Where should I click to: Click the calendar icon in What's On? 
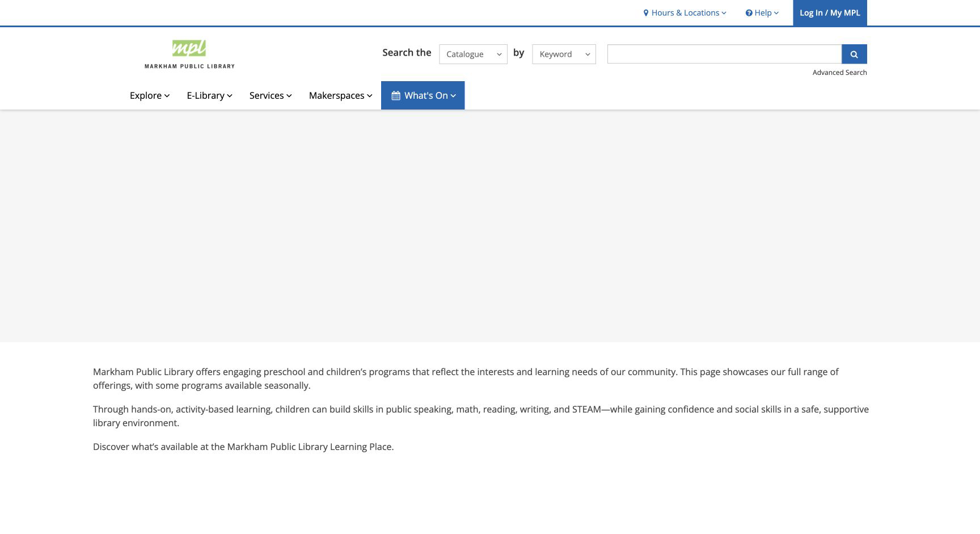tap(396, 96)
